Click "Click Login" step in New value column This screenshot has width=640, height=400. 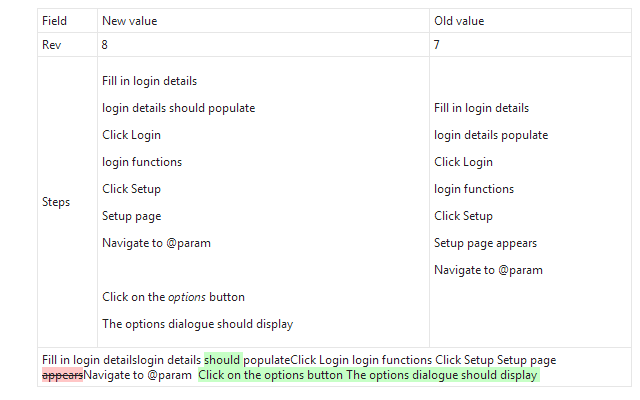(x=131, y=135)
